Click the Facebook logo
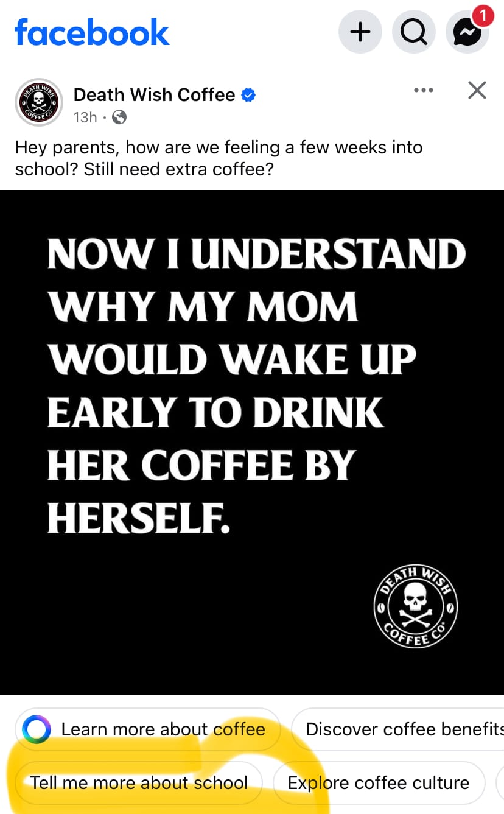 [92, 32]
